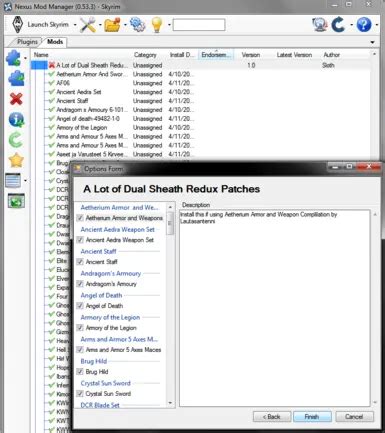Viewport: 385px width, 433px height.
Task: Switch to the Plugins tab
Action: tap(27, 42)
